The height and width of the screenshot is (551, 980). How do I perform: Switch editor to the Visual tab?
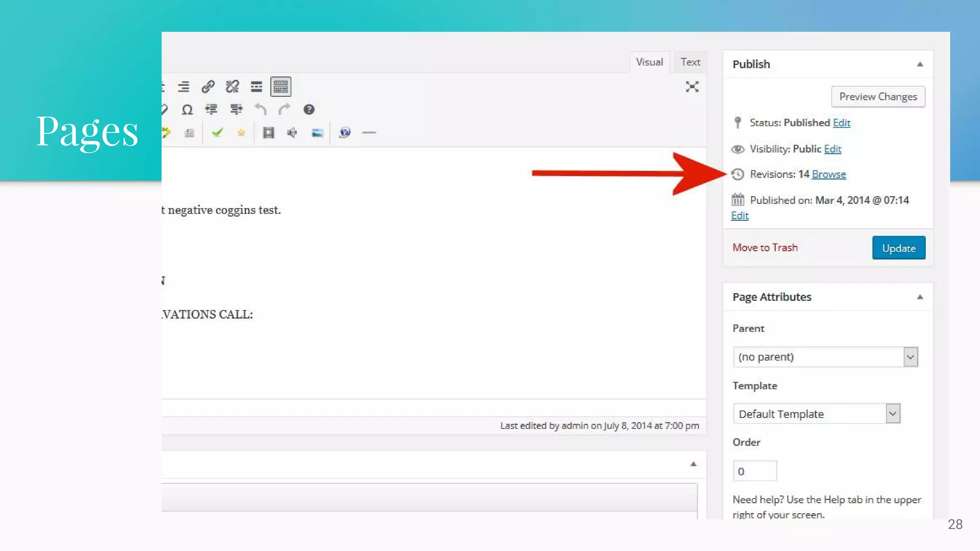point(649,62)
